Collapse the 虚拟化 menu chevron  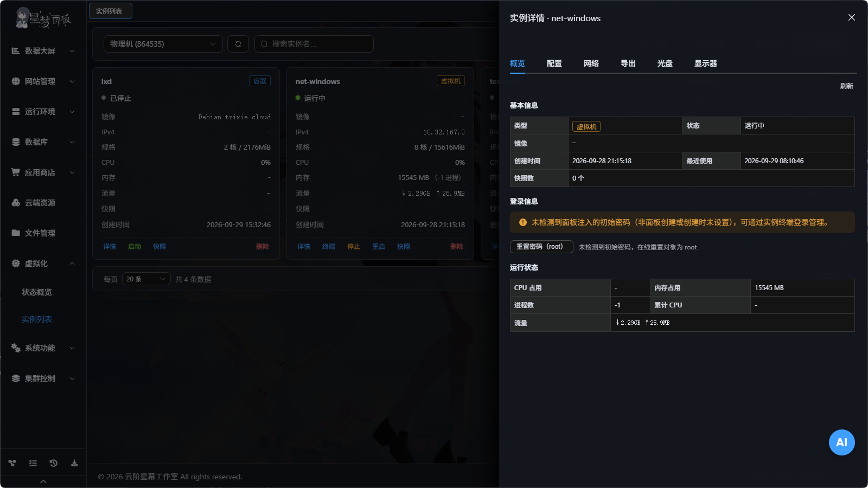[72, 264]
